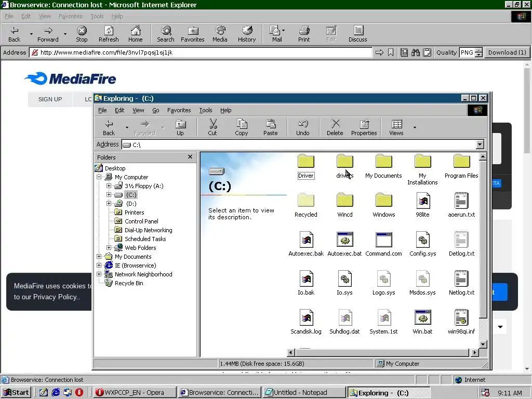Click the Download (1) button

[507, 52]
